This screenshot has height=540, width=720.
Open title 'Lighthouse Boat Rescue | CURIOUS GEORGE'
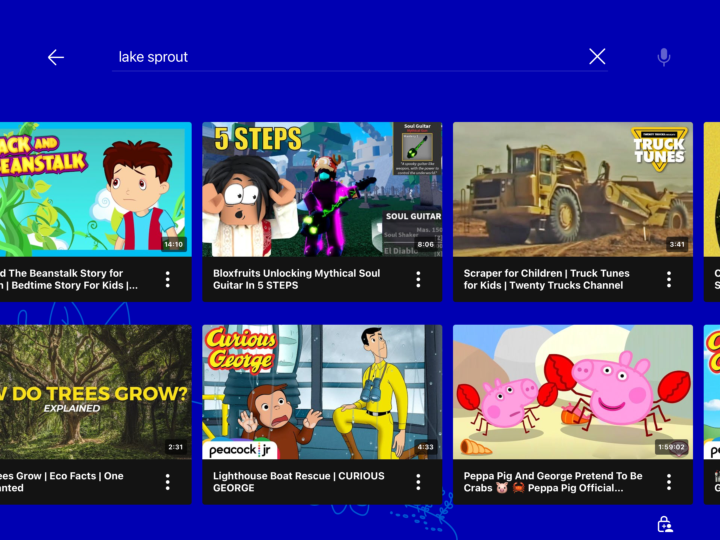[x=298, y=482]
